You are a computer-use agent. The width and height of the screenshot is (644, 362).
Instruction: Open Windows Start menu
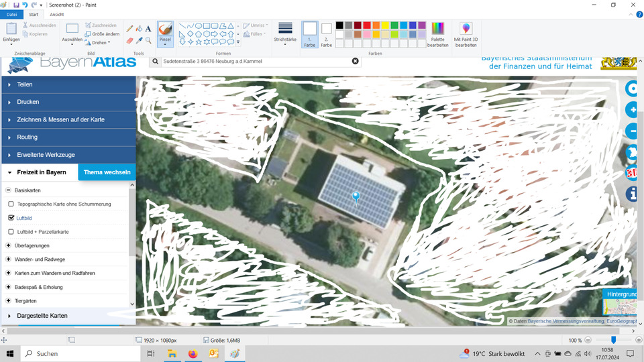coord(10,353)
